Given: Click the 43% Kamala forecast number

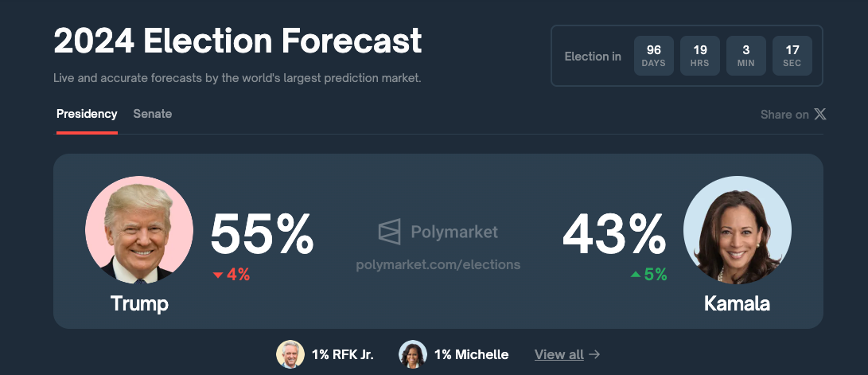Looking at the screenshot, I should click(614, 235).
